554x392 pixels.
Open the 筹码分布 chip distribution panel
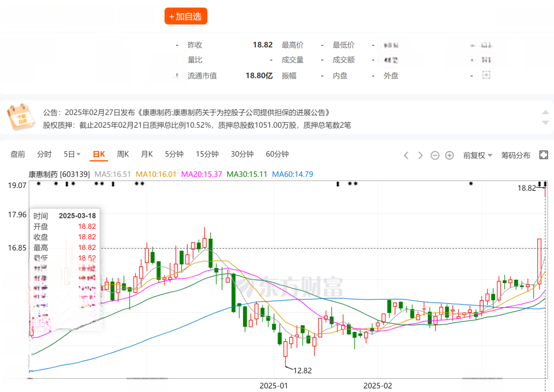coord(516,155)
